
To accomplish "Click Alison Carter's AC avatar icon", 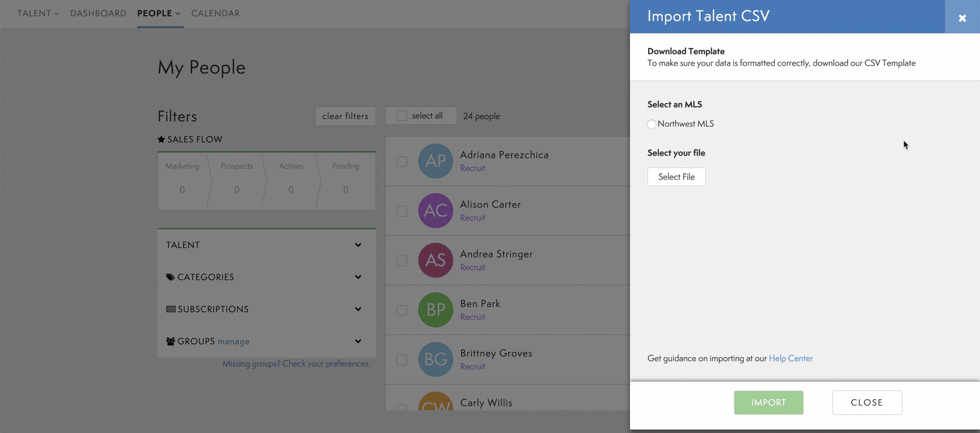I will click(435, 211).
